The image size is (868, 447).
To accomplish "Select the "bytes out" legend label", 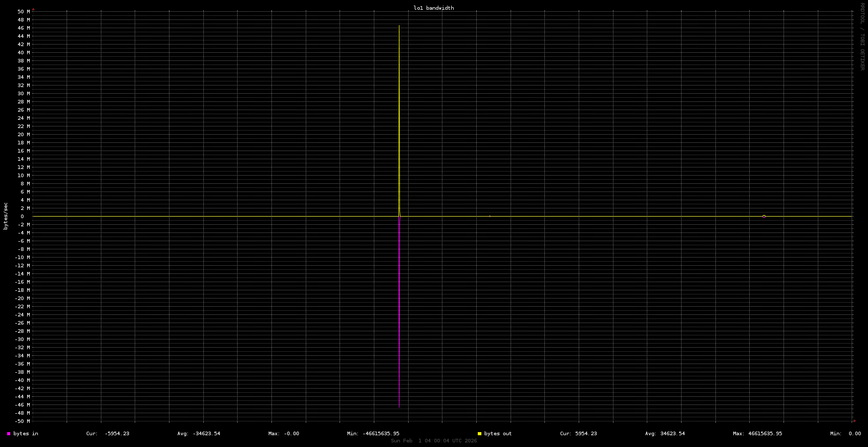I will (x=498, y=434).
